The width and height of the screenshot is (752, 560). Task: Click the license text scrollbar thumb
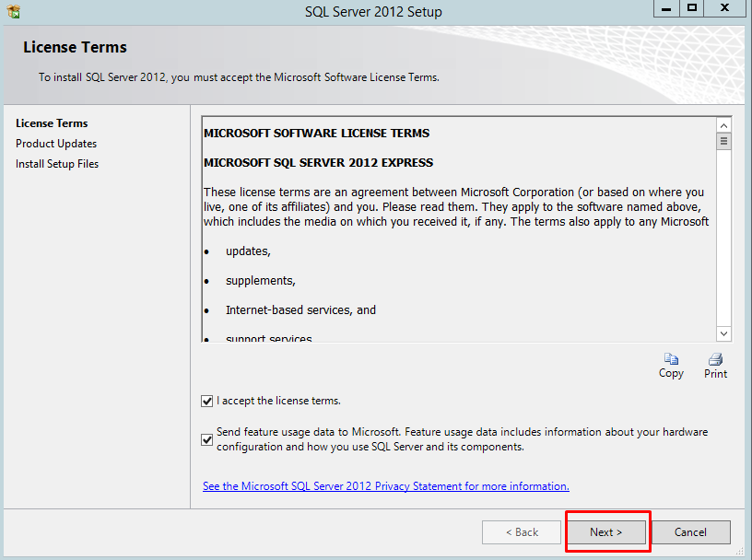tap(723, 142)
